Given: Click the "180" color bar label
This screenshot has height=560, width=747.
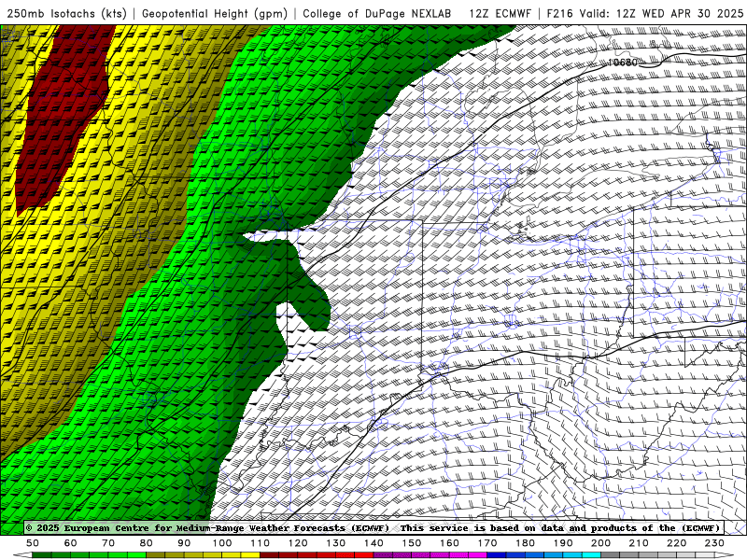Looking at the screenshot, I should pos(525,543).
